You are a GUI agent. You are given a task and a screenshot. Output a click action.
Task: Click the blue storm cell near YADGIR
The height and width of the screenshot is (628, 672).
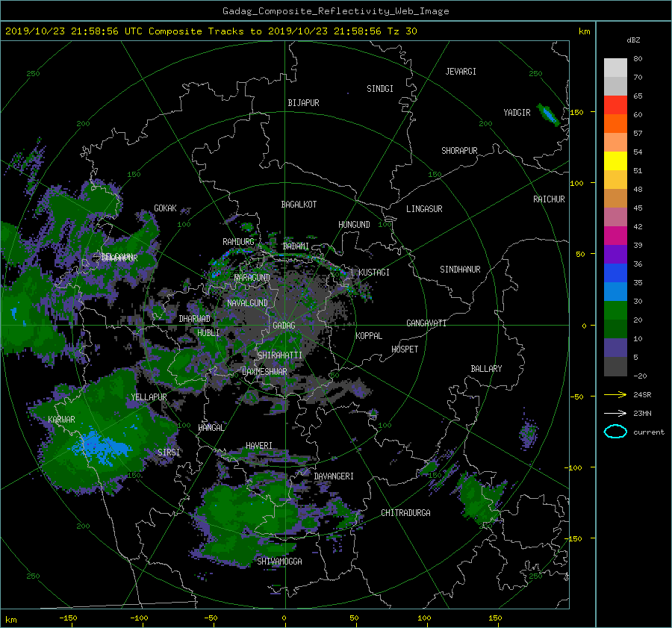549,115
